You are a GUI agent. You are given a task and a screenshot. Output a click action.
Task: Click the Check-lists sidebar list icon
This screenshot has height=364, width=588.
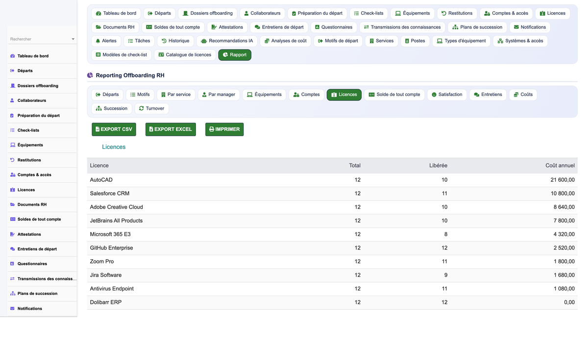13,130
